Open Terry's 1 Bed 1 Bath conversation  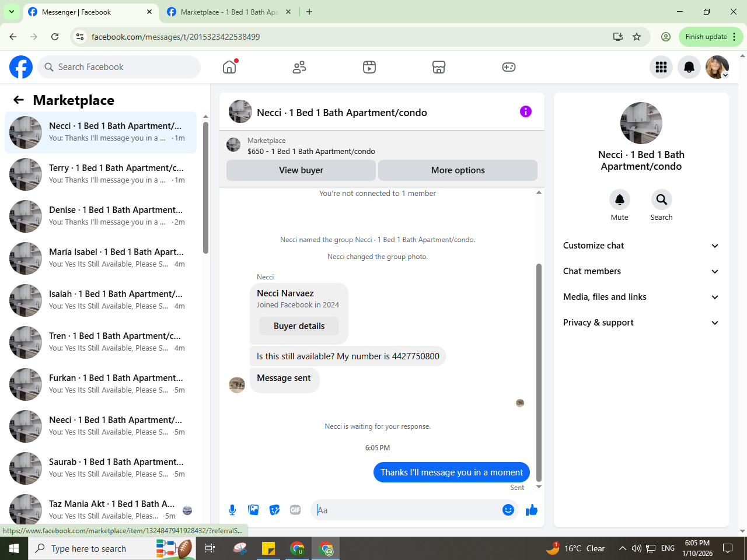point(100,174)
